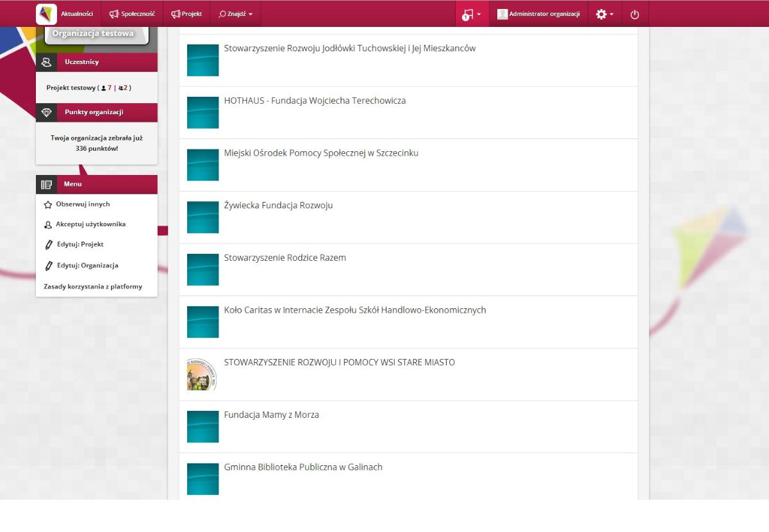Click the megaphone icon in Społeczność
The height and width of the screenshot is (532, 769).
click(114, 14)
